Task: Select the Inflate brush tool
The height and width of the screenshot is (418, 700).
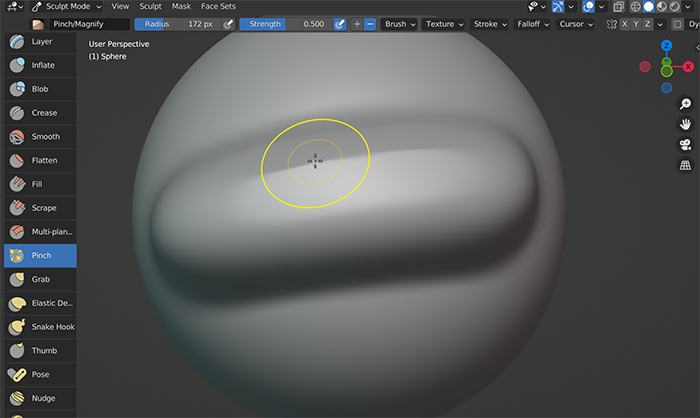Action: click(40, 65)
